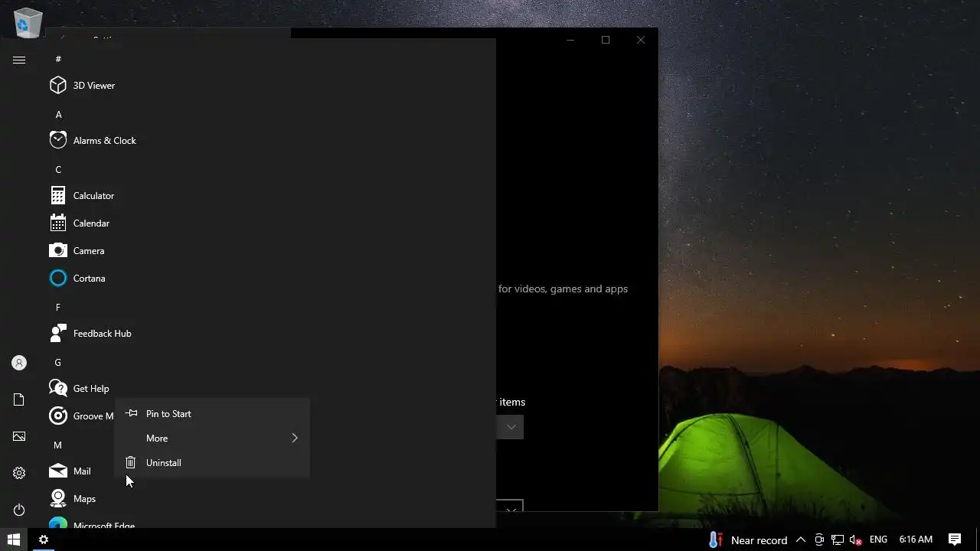Launch the Camera app icon

pos(58,251)
